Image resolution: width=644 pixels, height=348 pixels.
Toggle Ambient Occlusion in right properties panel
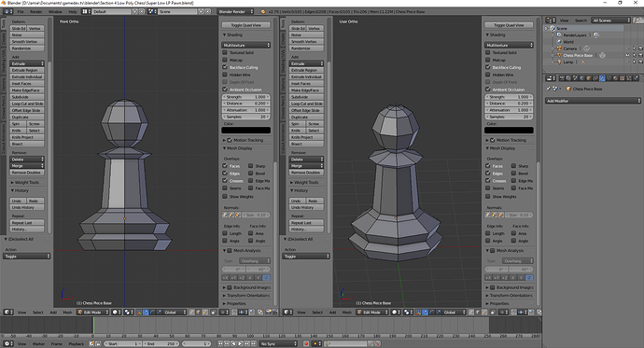pos(488,89)
